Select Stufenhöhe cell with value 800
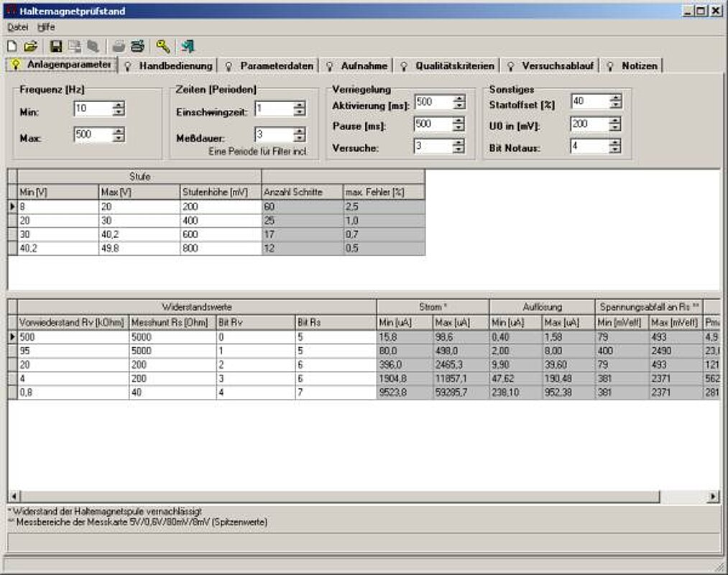Viewport: 728px width, 575px height. coord(221,249)
